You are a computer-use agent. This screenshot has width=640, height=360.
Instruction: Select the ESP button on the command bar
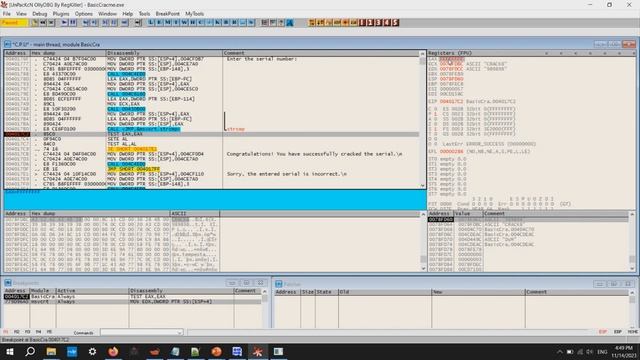pyautogui.click(x=603, y=332)
